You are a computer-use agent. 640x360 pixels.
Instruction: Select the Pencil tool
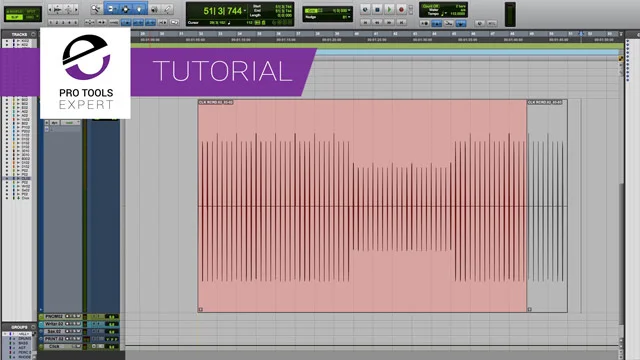[167, 9]
